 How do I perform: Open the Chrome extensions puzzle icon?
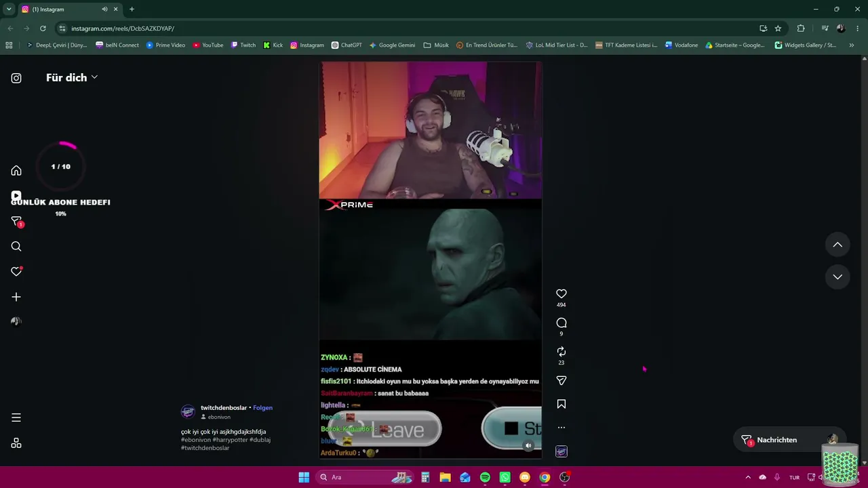click(x=801, y=28)
